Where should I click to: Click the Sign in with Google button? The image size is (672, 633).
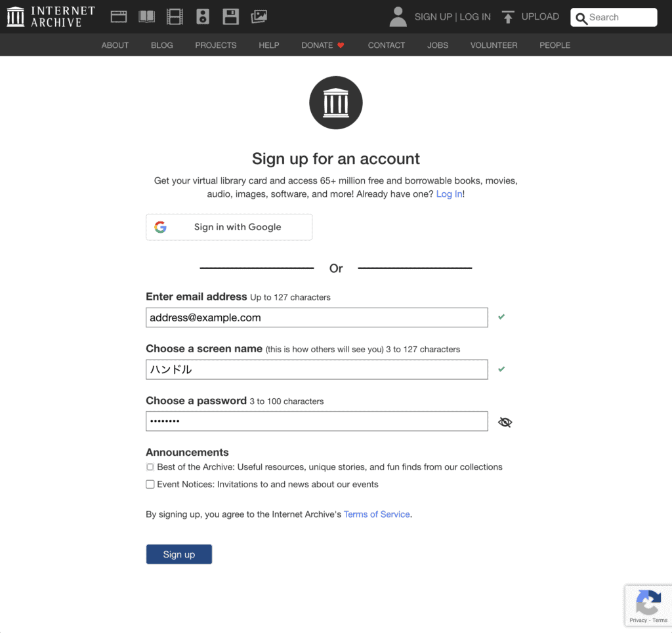[229, 227]
